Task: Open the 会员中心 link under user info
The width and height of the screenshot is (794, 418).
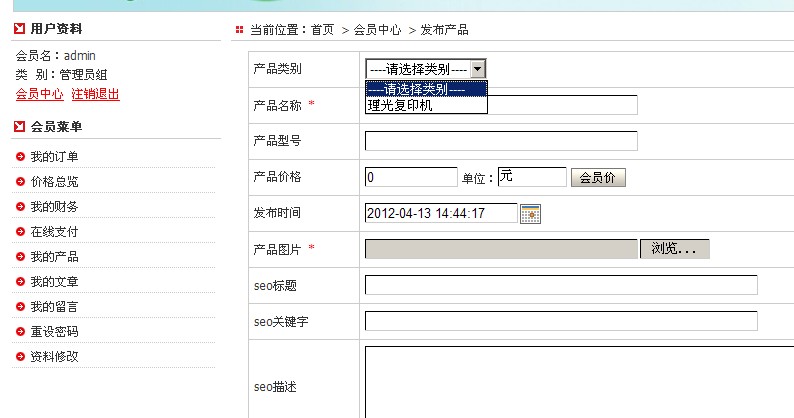Action: point(40,94)
